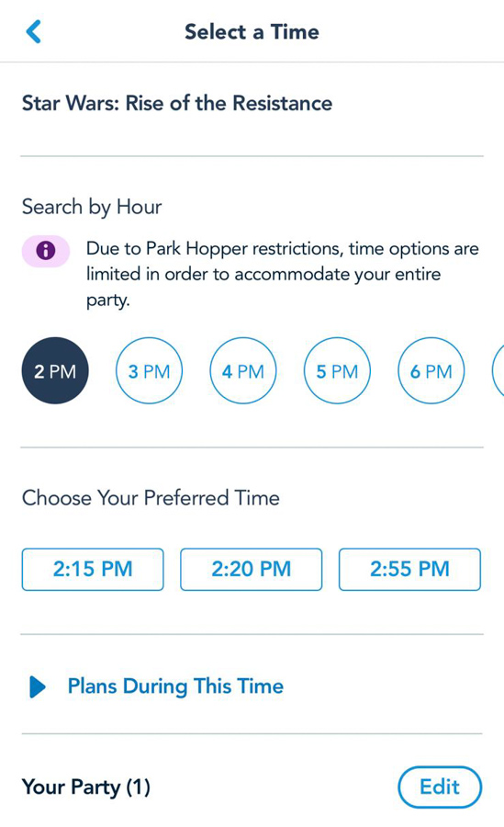504x827 pixels.
Task: Tap the Search by Hour heading
Action: tap(92, 207)
